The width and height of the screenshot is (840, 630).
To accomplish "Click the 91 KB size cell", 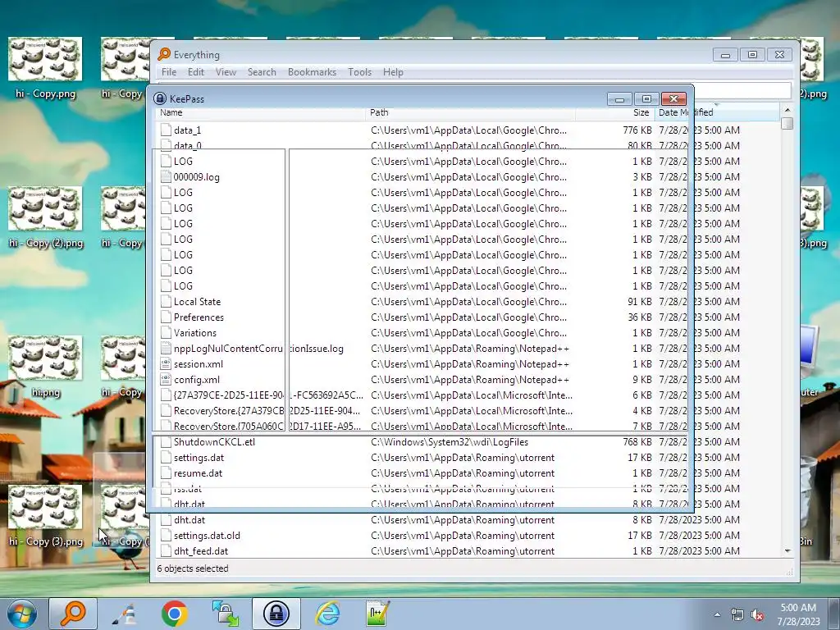I will tap(640, 302).
